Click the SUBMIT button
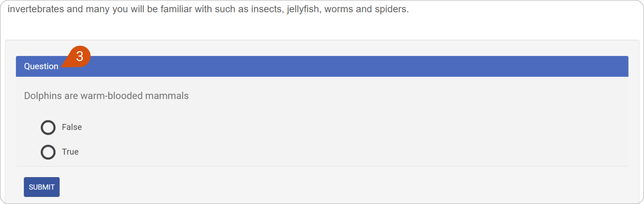The image size is (644, 204). click(42, 187)
